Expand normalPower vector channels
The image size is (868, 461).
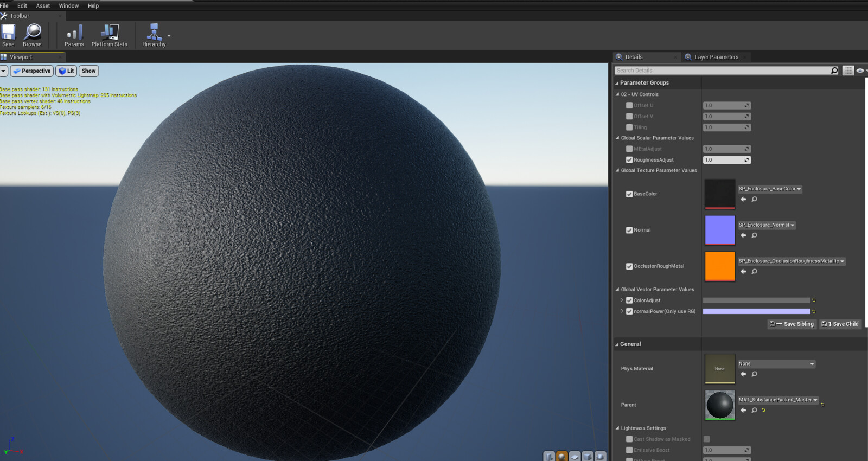point(622,311)
